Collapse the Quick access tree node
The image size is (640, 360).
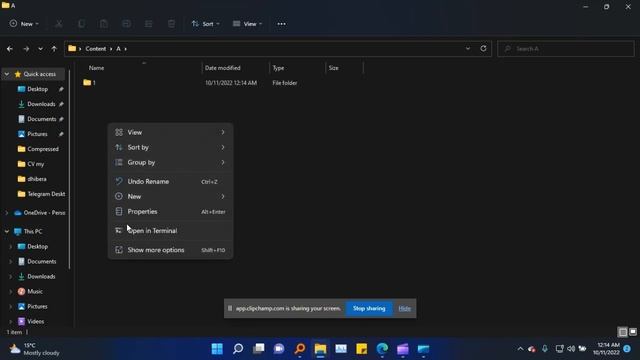(x=7, y=74)
